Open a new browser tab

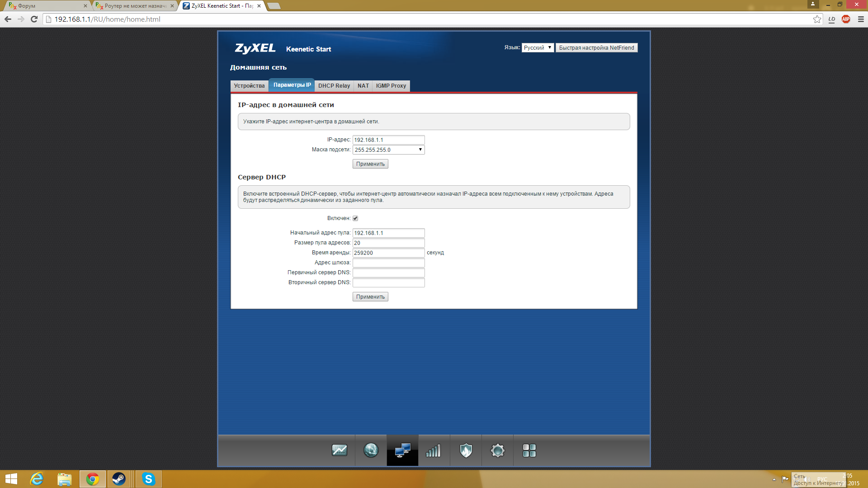[274, 6]
